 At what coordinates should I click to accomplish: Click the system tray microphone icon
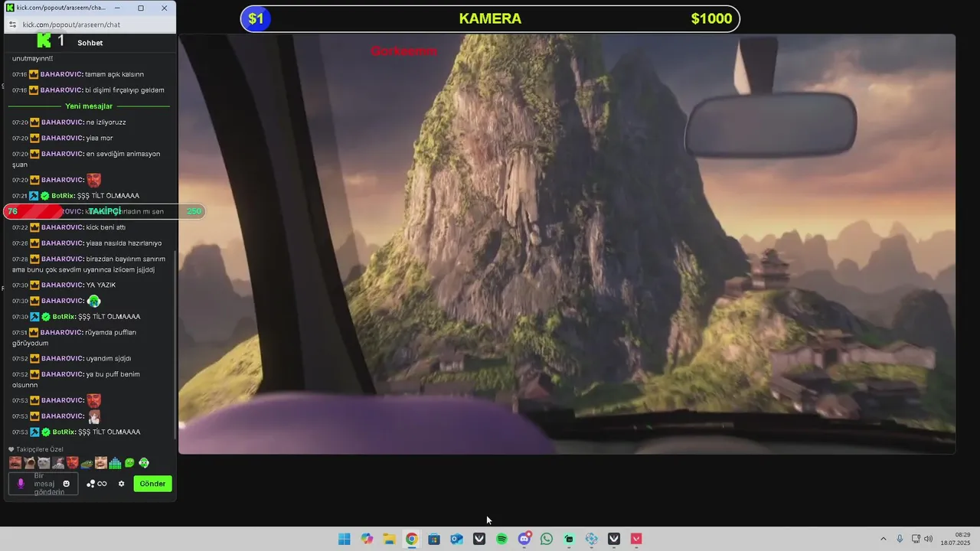(900, 539)
